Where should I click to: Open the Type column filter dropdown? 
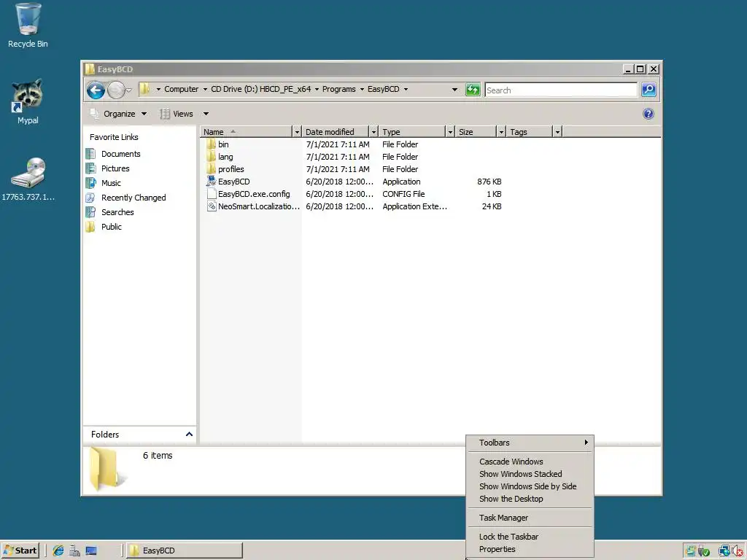449,132
